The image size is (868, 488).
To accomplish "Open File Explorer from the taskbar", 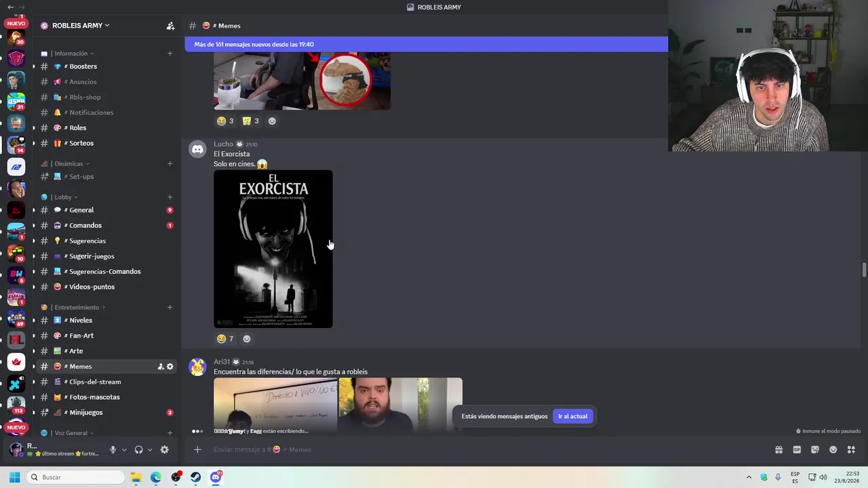I will pyautogui.click(x=136, y=477).
